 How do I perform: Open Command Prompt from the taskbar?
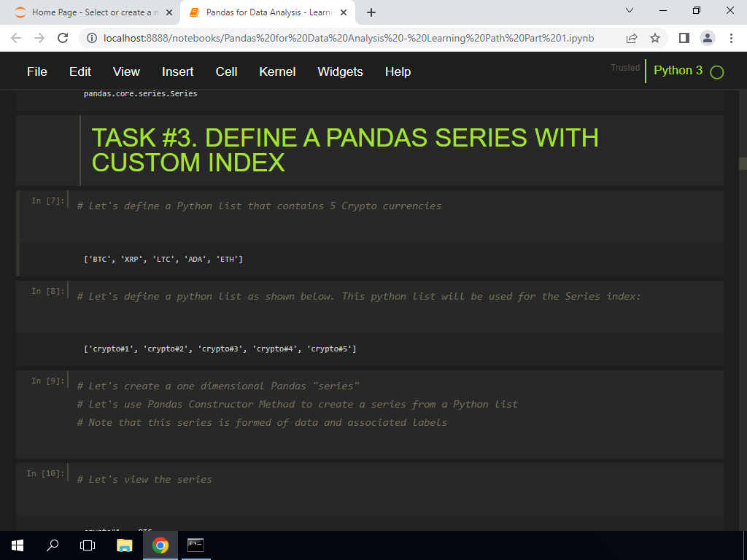pos(196,545)
